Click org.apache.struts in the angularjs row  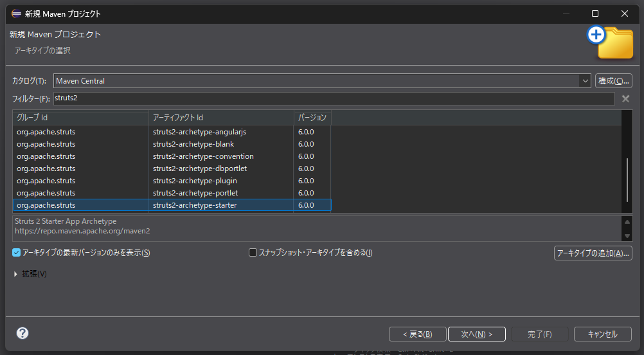pyautogui.click(x=46, y=132)
